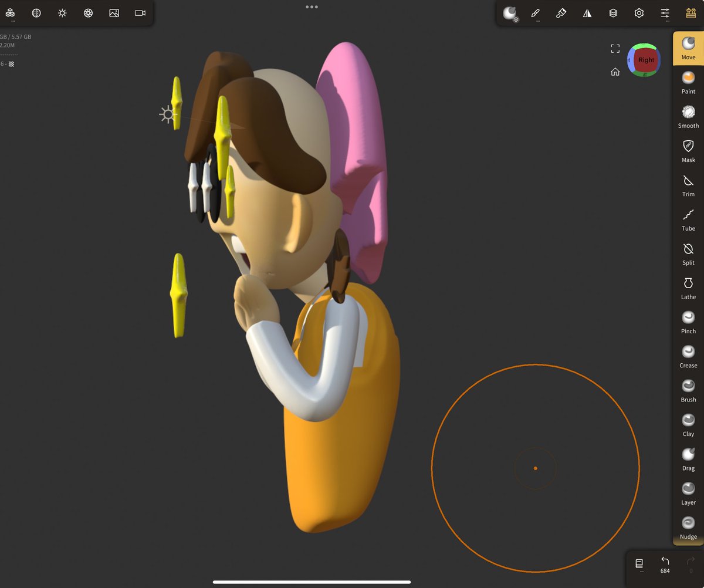Undo the last action (684)

coord(665,565)
